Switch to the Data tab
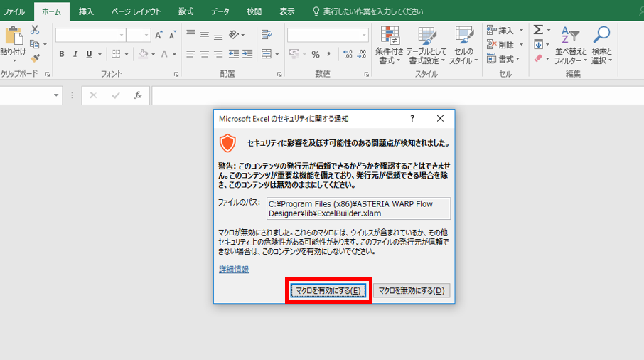The width and height of the screenshot is (644, 360). 220,11
